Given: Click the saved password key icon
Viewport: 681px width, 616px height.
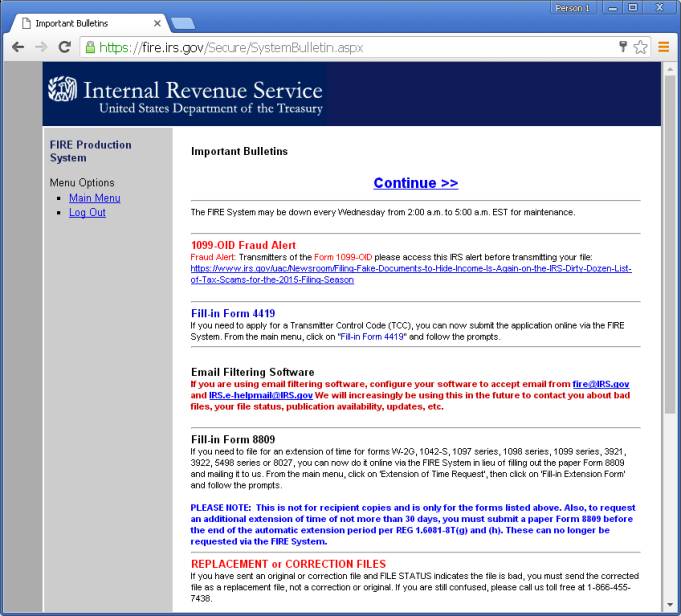Looking at the screenshot, I should [x=623, y=47].
